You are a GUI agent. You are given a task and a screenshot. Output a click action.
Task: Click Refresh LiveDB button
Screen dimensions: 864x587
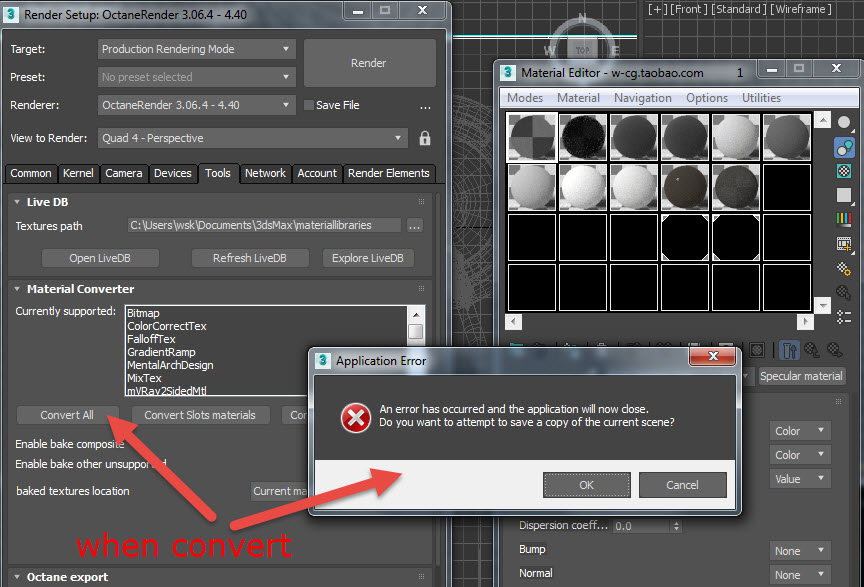(x=250, y=258)
